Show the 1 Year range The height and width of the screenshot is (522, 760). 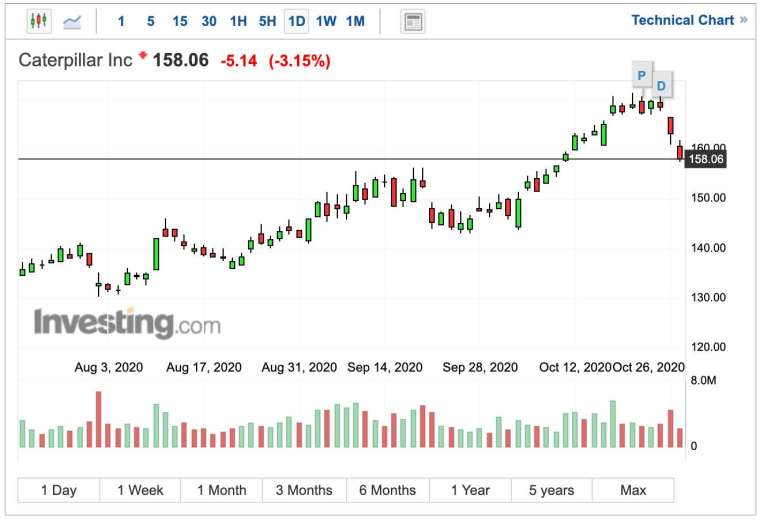(470, 490)
